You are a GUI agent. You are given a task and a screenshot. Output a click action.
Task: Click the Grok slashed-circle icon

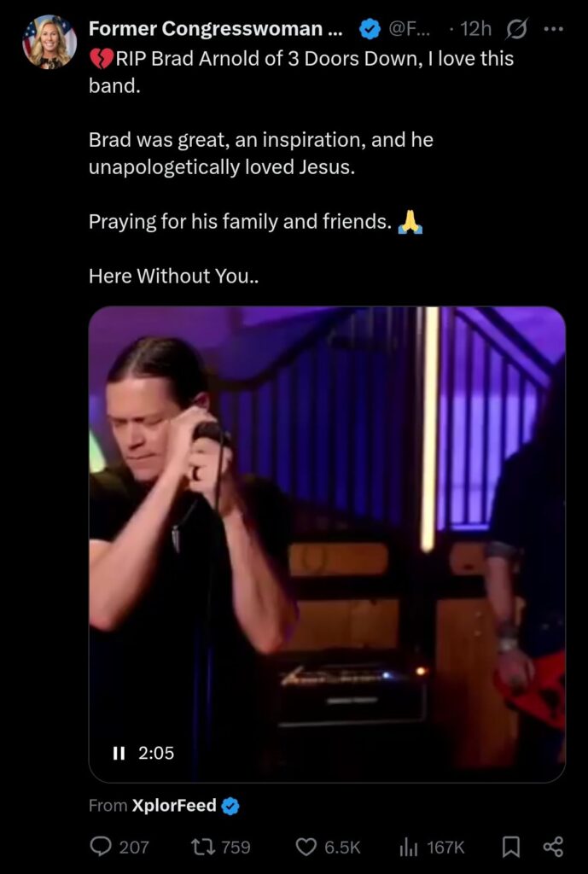coord(515,29)
